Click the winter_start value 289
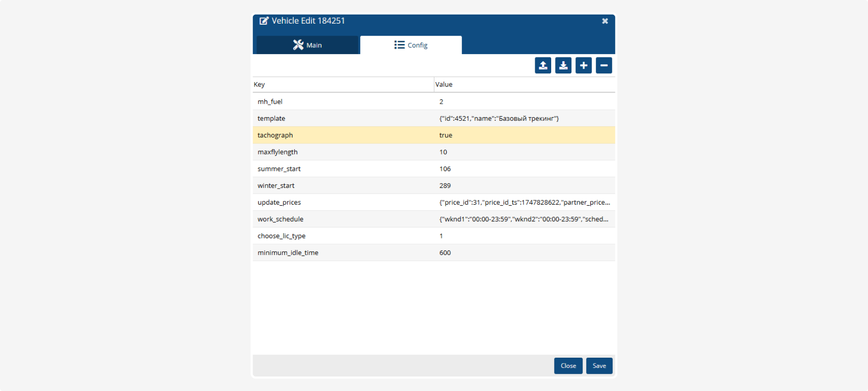Screen dimensions: 868x391 445,186
